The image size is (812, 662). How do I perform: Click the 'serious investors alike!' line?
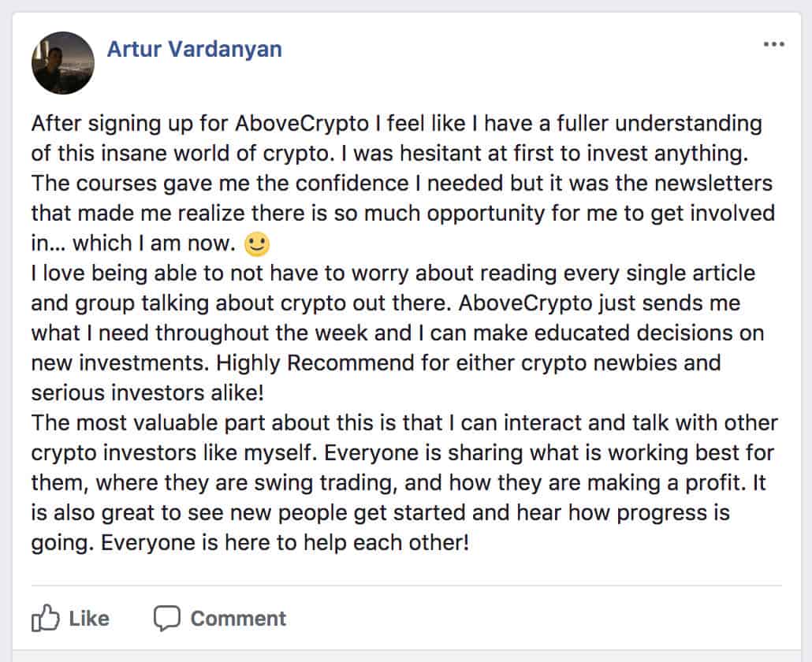(147, 392)
